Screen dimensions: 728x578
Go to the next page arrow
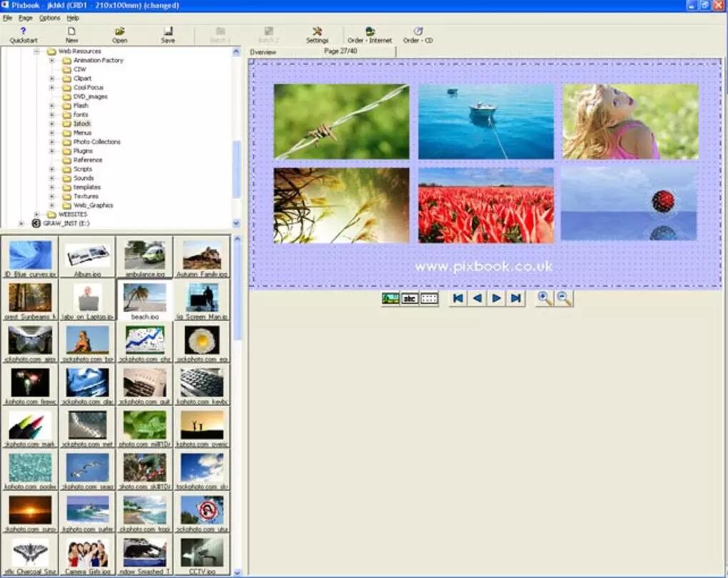[496, 299]
